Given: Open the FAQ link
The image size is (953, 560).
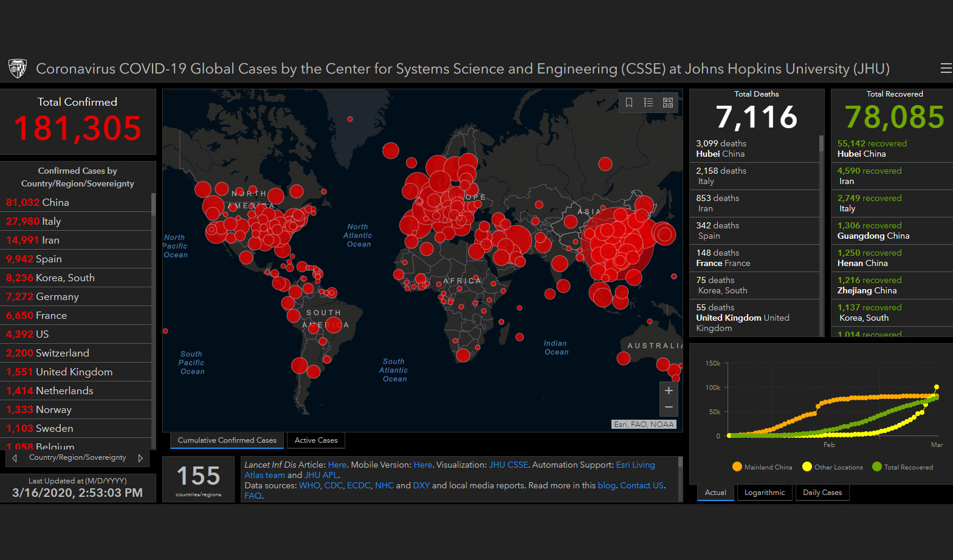Looking at the screenshot, I should (x=253, y=496).
